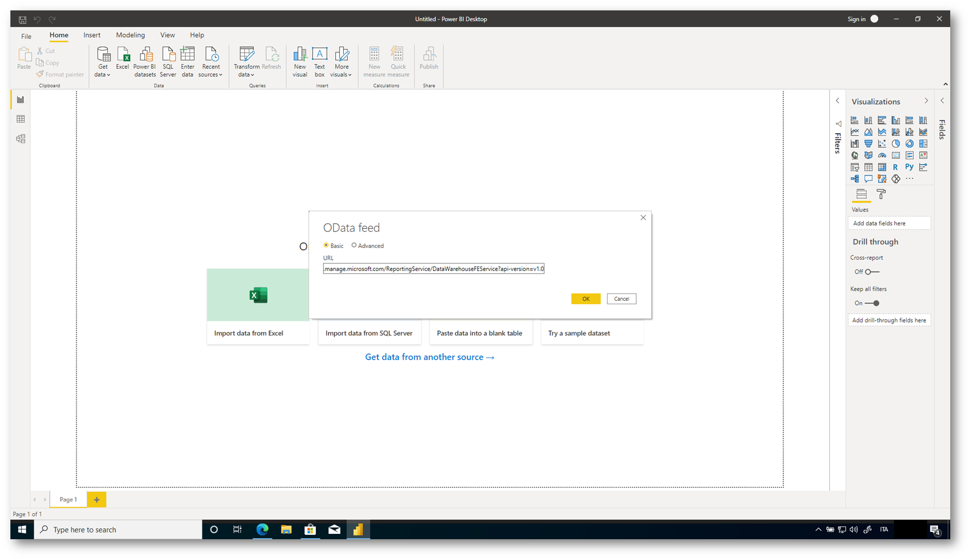971x560 pixels.
Task: Switch to the Data view sidebar icon
Action: (x=21, y=119)
